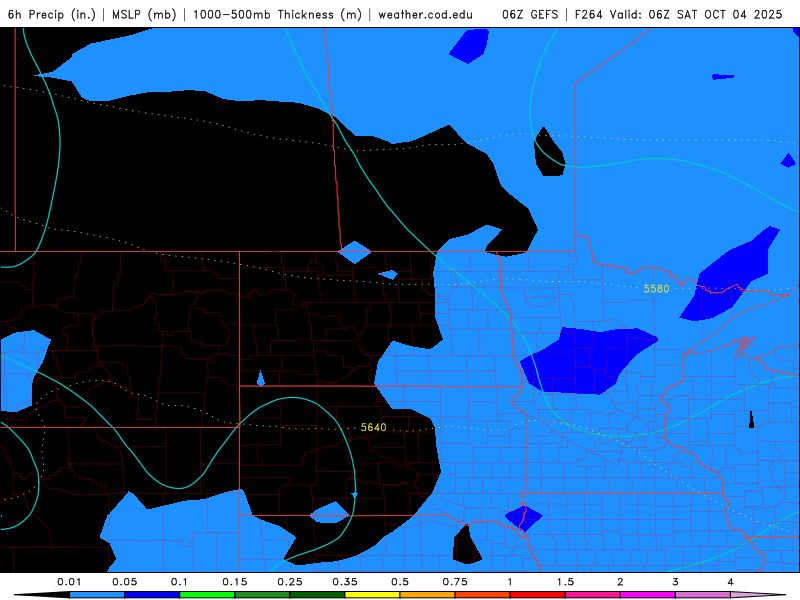Screen dimensions: 800x600
Task: Pick the dark blue 0.05–0.1 legend swatch
Action: 152,595
